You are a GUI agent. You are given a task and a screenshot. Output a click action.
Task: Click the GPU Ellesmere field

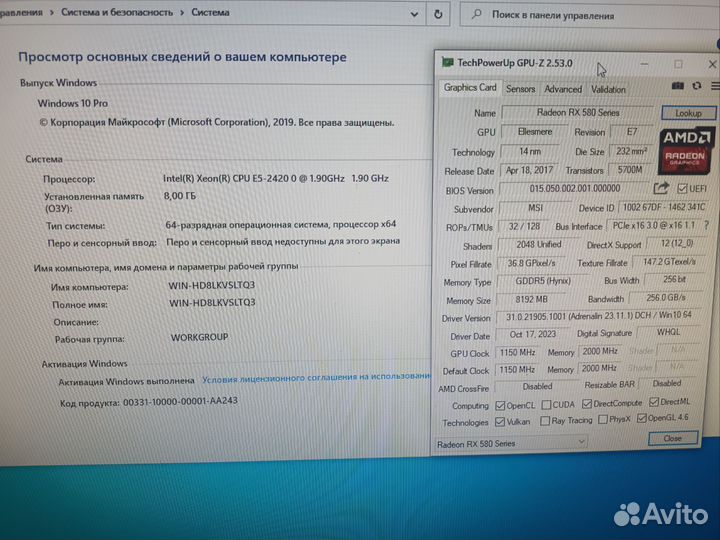pos(534,132)
